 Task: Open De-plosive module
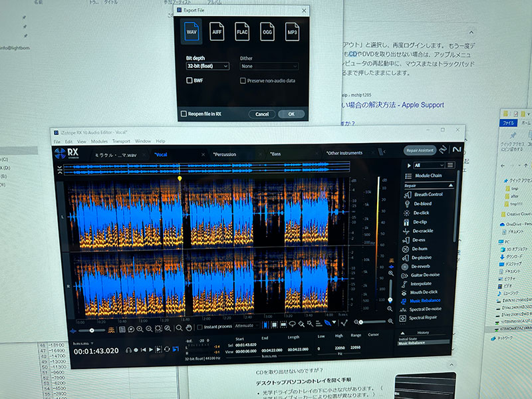(417, 257)
